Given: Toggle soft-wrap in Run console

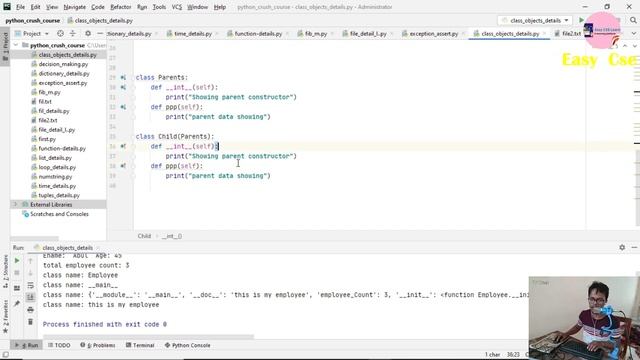Looking at the screenshot, I should 30,285.
